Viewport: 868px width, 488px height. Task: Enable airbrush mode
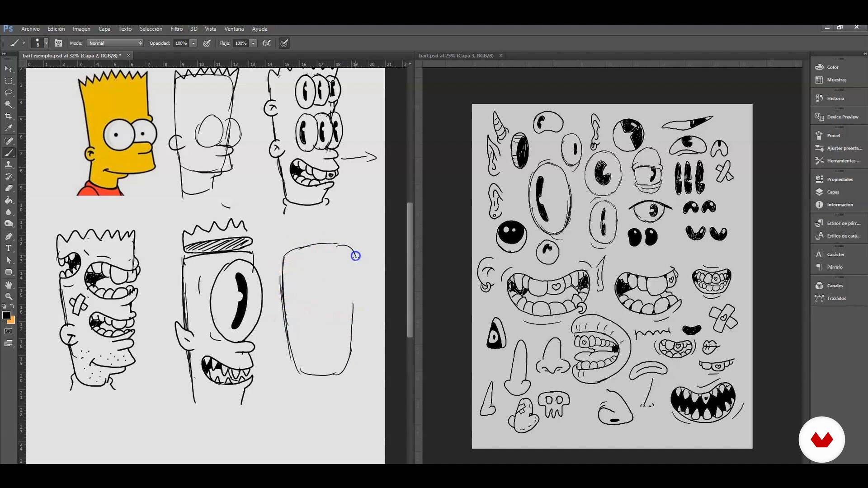[267, 43]
